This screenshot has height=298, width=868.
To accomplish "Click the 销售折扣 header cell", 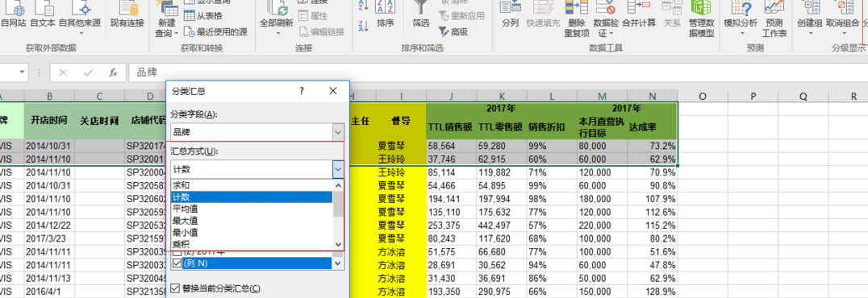I will tap(551, 126).
